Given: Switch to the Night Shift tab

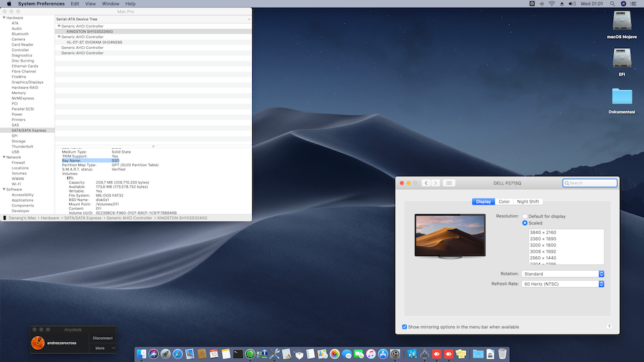Looking at the screenshot, I should pyautogui.click(x=527, y=202).
